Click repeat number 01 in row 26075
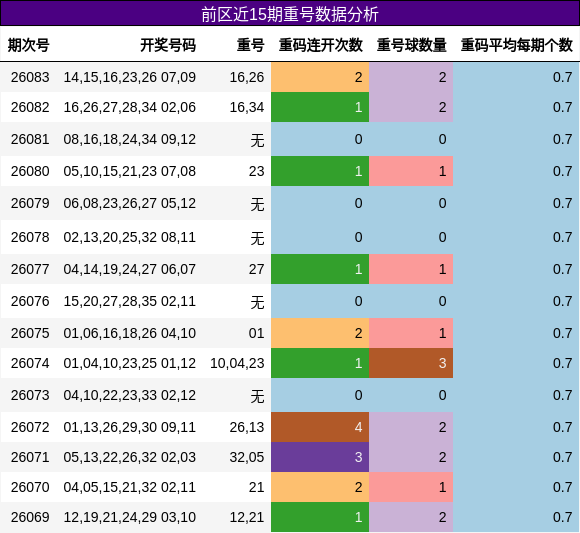Screen dimensions: 580x533 256,333
